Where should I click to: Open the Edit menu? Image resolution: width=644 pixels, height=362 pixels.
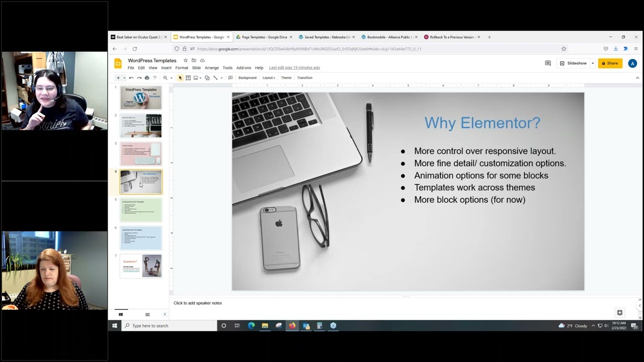(141, 68)
